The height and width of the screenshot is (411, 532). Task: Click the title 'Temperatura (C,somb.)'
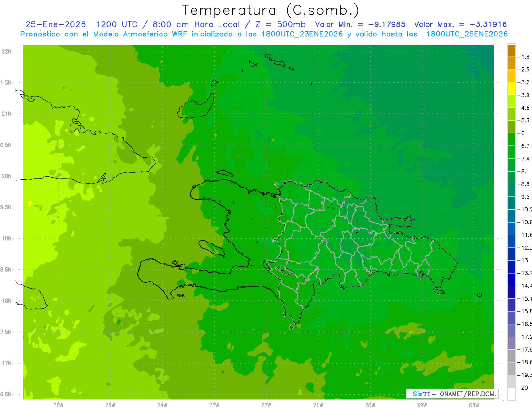[x=270, y=10]
